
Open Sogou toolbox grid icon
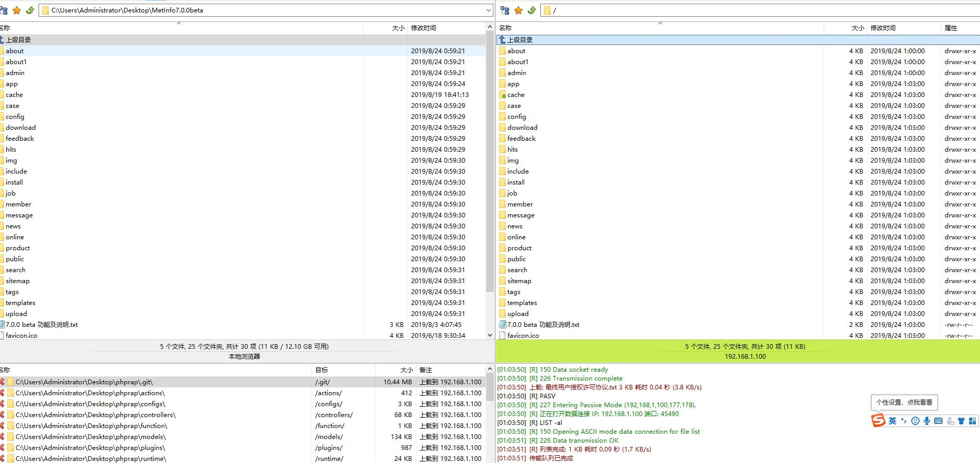tap(973, 421)
